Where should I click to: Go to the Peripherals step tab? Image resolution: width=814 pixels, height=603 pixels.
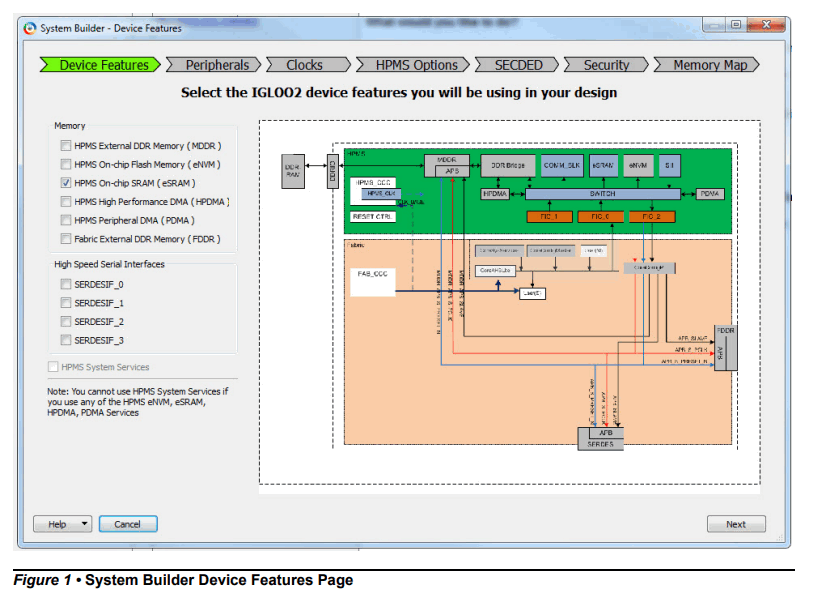click(x=213, y=65)
